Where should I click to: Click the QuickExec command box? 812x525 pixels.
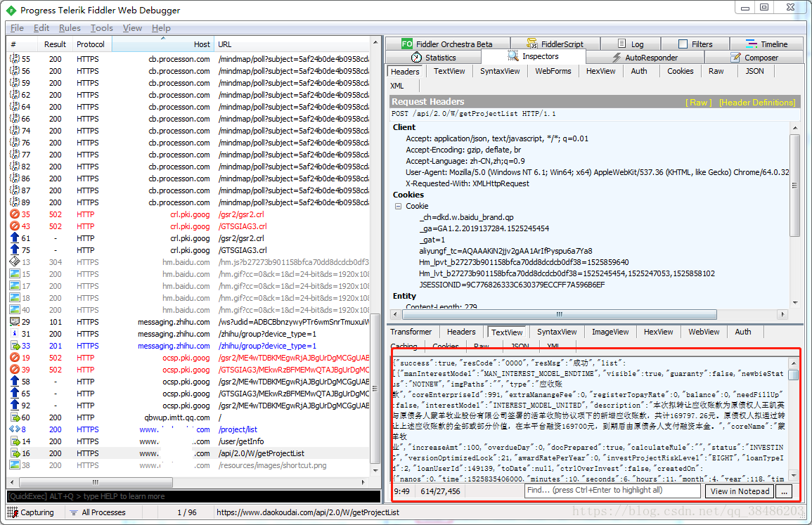[193, 496]
